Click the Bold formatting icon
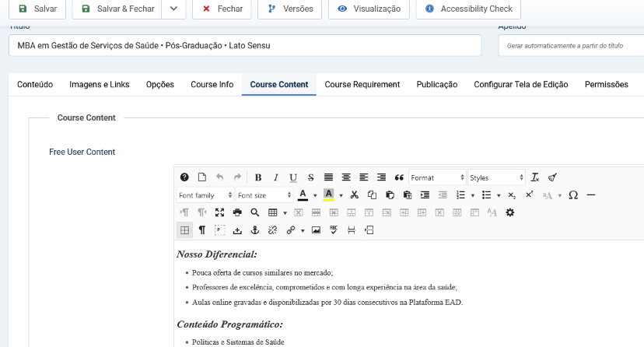This screenshot has height=347, width=644. 258,177
